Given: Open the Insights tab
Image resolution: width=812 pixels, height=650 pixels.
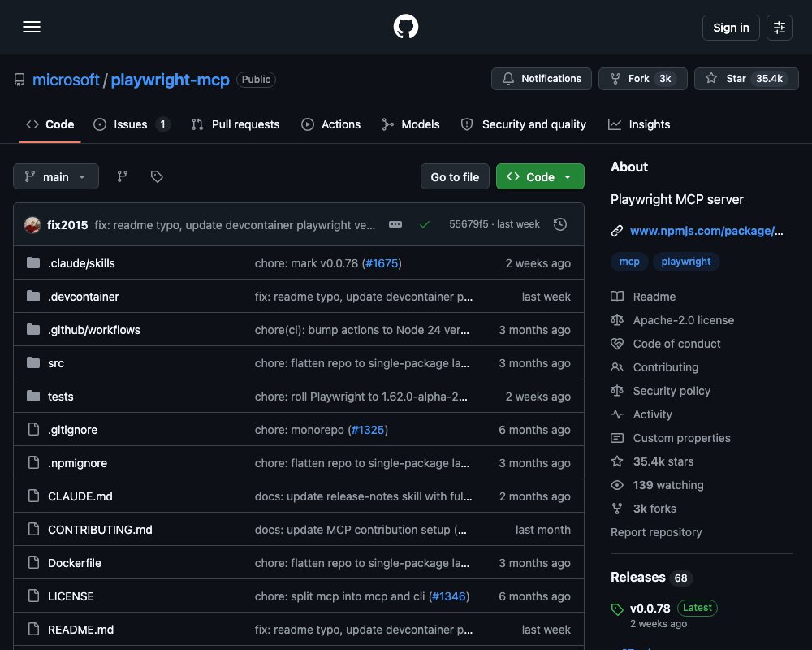Looking at the screenshot, I should [639, 124].
